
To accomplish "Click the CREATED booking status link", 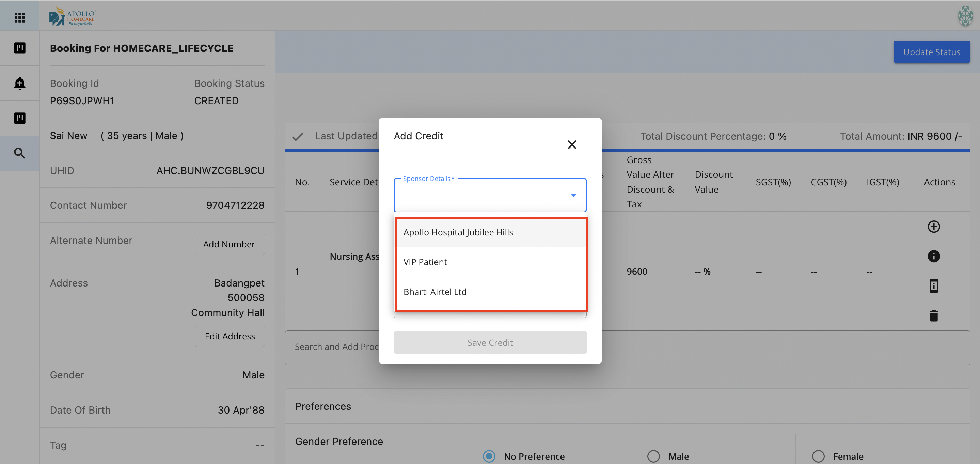I will pos(216,100).
